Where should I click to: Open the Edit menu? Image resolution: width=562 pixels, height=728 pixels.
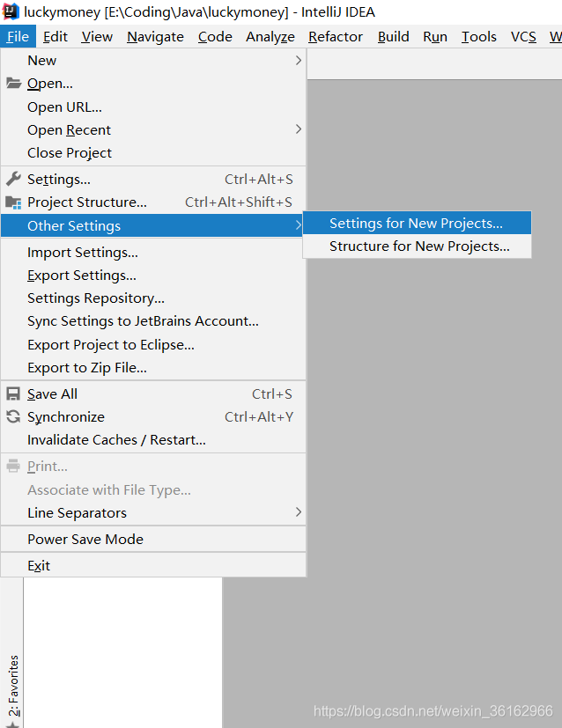tap(55, 36)
